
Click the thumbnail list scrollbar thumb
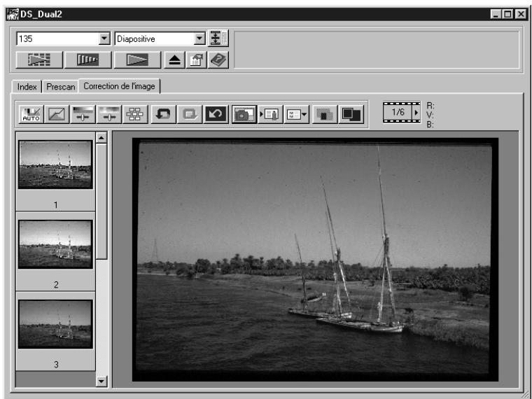tap(101, 202)
